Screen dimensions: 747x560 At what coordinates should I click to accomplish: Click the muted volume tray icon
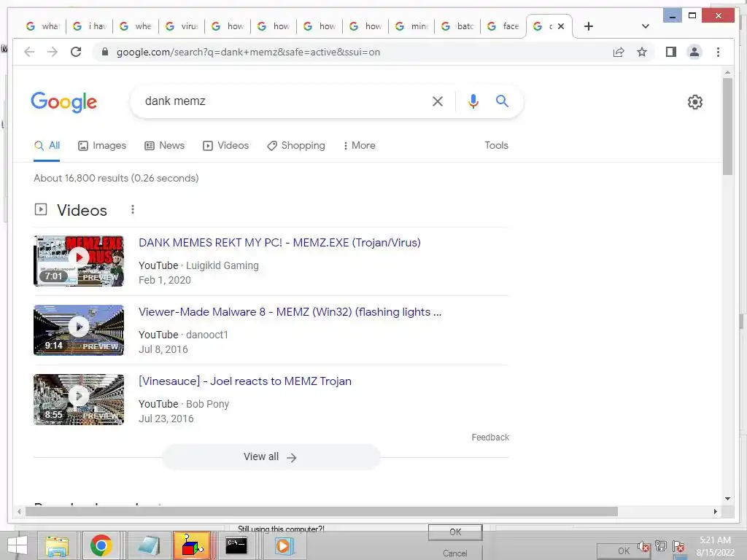point(643,546)
